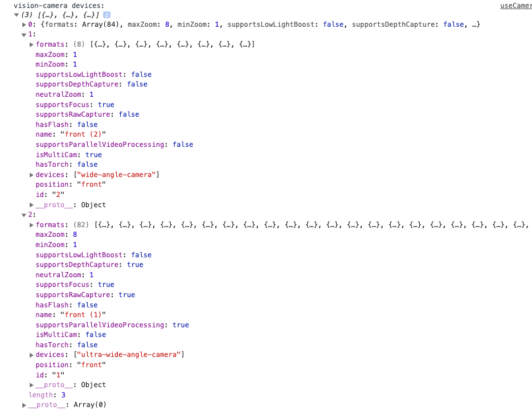The width and height of the screenshot is (532, 411).
Task: Click neutralZoom: 1 in device 2
Action: tap(64, 275)
